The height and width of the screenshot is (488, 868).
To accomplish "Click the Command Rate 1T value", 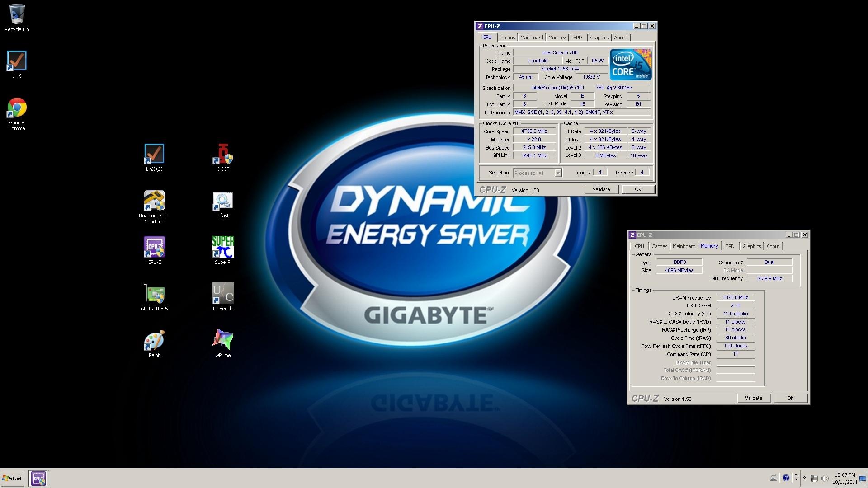I will [736, 354].
